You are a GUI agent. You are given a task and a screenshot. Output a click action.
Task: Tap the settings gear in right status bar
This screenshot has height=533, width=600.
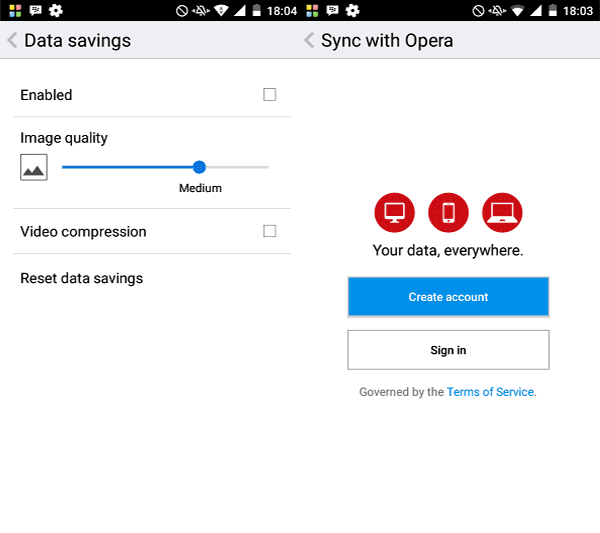tap(352, 10)
